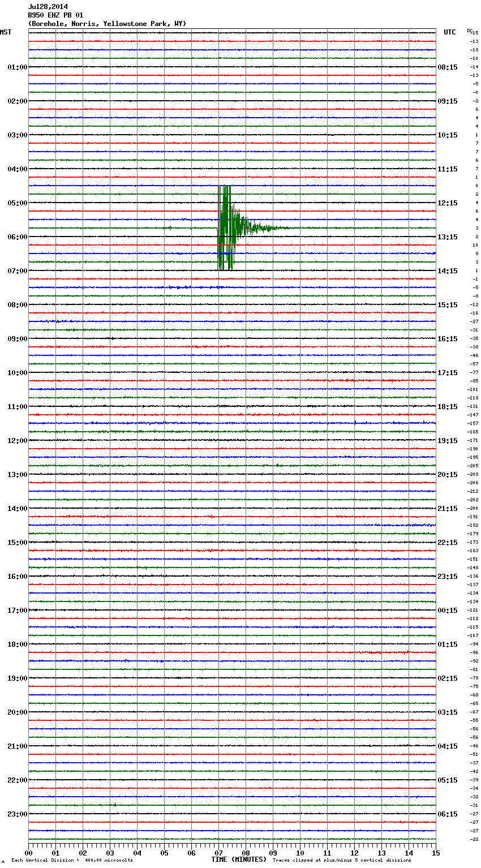This screenshot has width=481, height=868.
Task: Select the 01:00 MST time label
Action: pos(17,67)
